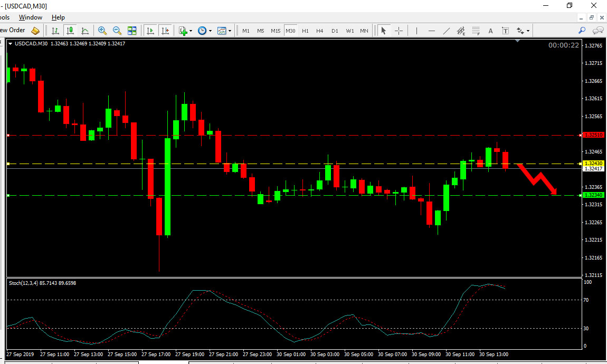Screen dimensions: 607x364
Task: Click the 1.32417 current price label
Action: (593, 169)
